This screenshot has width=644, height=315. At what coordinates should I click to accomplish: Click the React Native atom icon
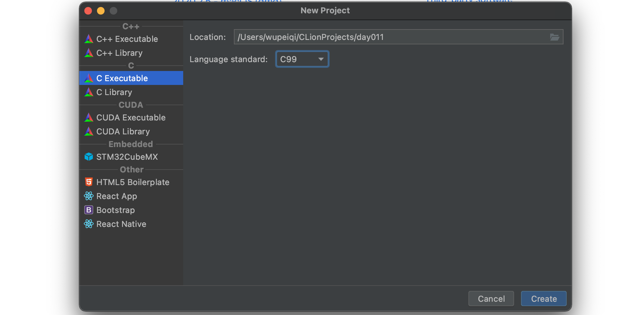[89, 224]
